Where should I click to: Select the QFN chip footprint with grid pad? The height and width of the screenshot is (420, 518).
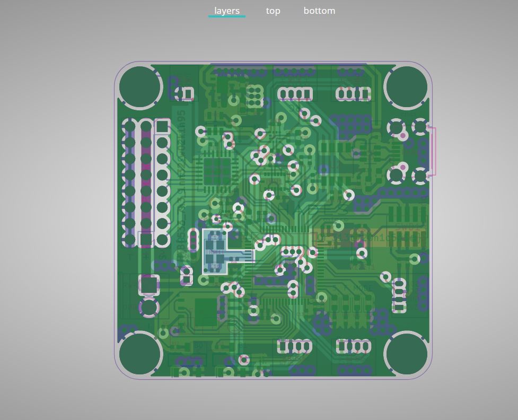click(217, 172)
